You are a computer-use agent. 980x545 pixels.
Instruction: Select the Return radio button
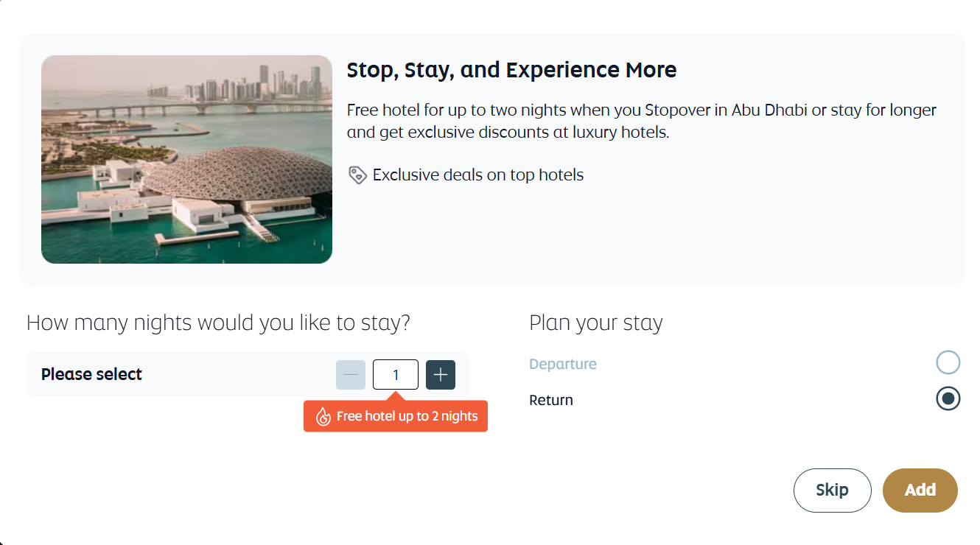point(948,399)
